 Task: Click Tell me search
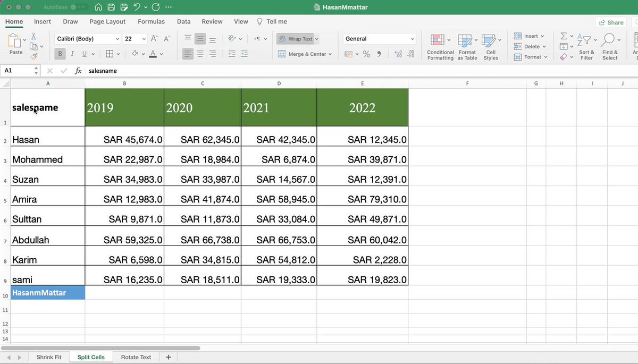[272, 22]
